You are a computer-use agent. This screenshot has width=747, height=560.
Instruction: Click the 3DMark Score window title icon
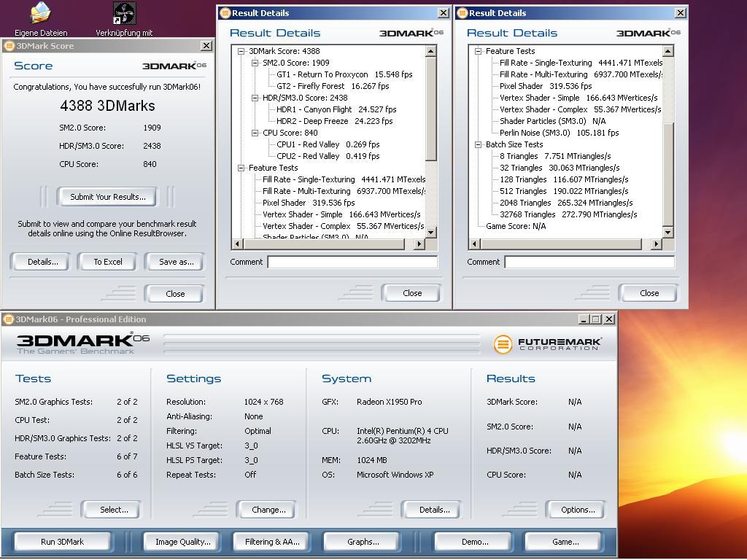pos(9,46)
